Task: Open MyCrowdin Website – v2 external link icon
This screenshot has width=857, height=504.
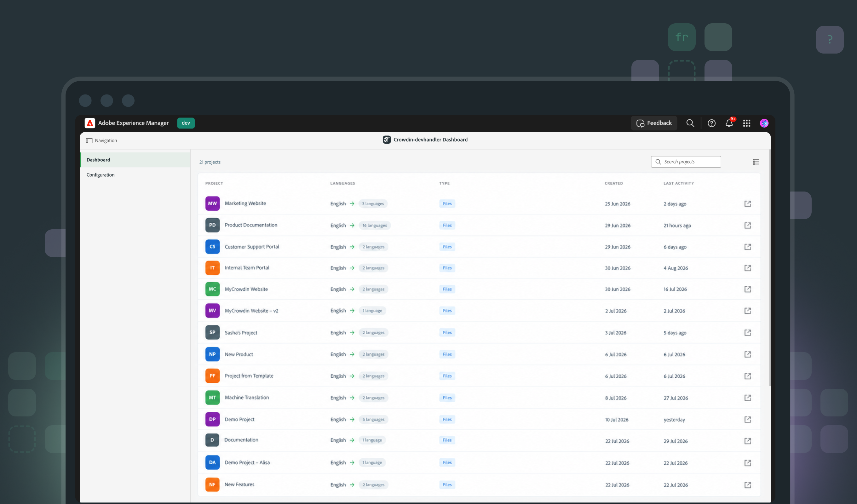Action: coord(747,311)
